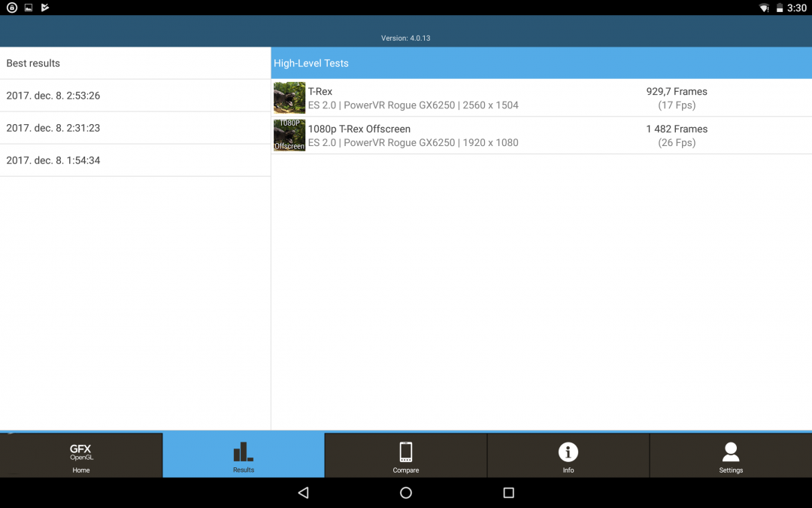Tap the Android recent apps square button
812x508 pixels.
(x=508, y=492)
